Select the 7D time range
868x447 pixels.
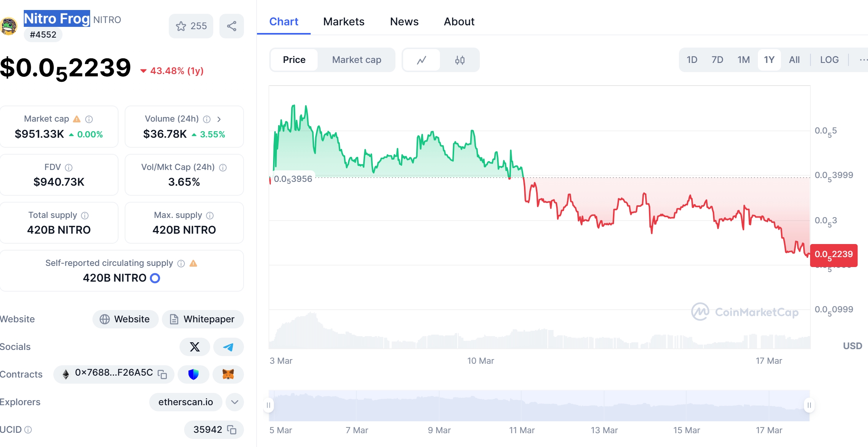(x=717, y=60)
